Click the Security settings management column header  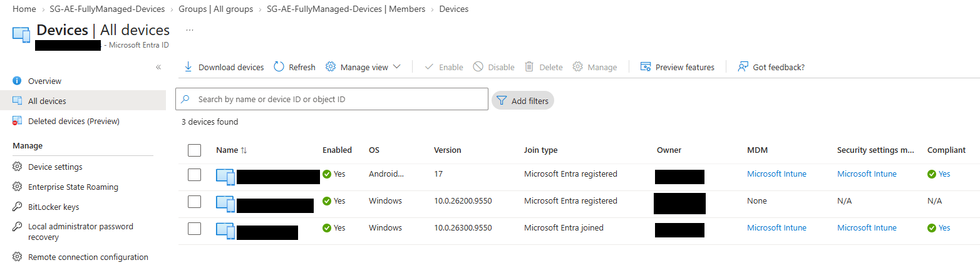[x=875, y=150]
